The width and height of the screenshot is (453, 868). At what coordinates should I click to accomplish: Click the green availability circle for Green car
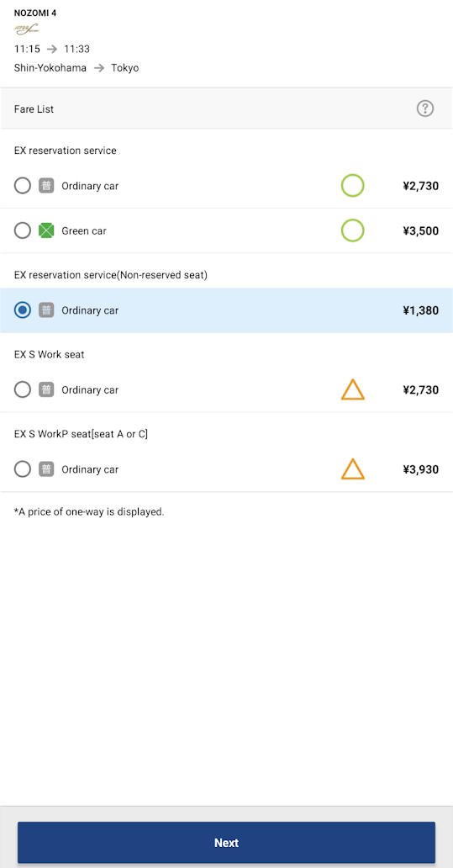click(x=352, y=230)
